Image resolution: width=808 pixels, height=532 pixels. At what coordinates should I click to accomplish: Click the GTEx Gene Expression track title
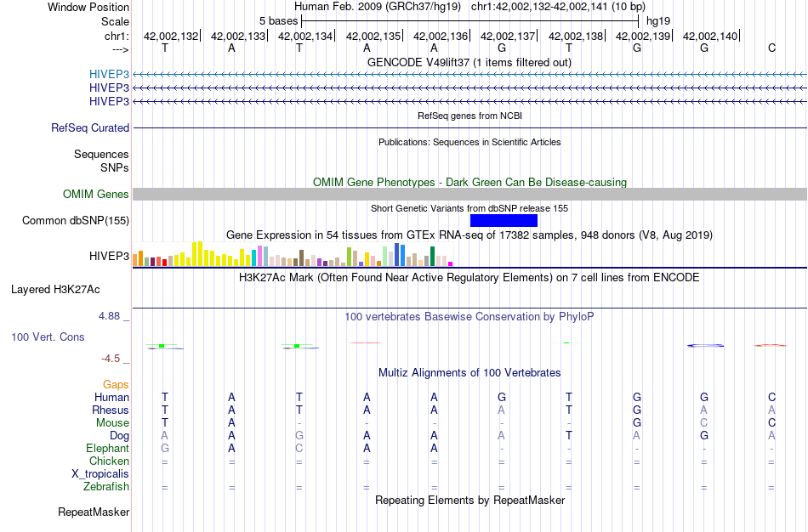[469, 235]
